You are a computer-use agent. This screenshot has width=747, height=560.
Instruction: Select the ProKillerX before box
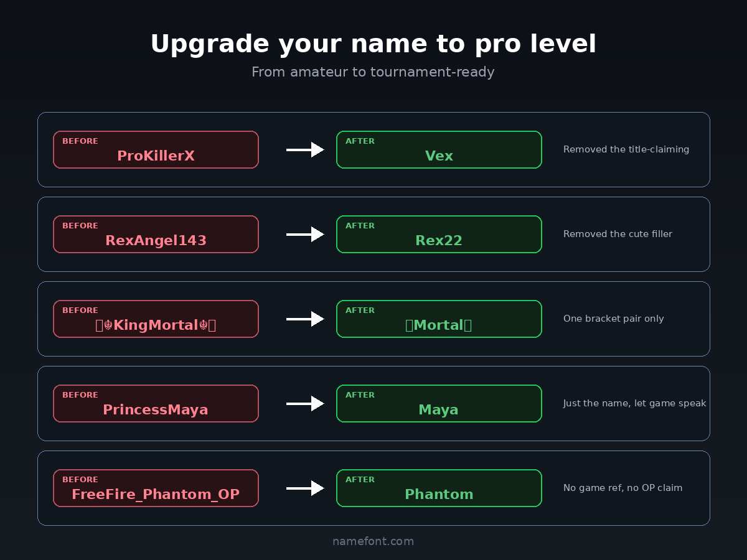pyautogui.click(x=156, y=150)
